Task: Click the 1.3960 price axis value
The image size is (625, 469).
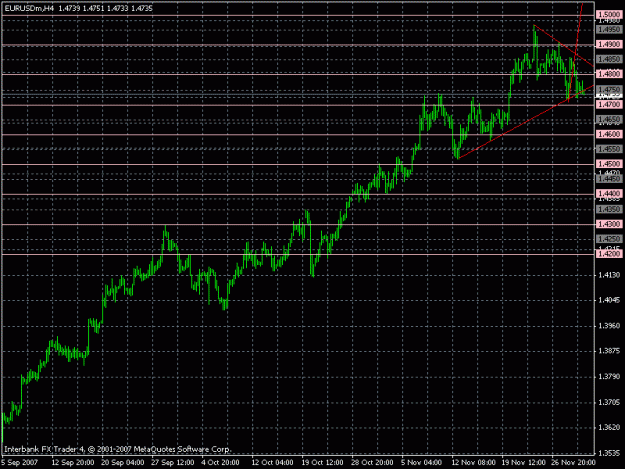Action: pyautogui.click(x=609, y=326)
